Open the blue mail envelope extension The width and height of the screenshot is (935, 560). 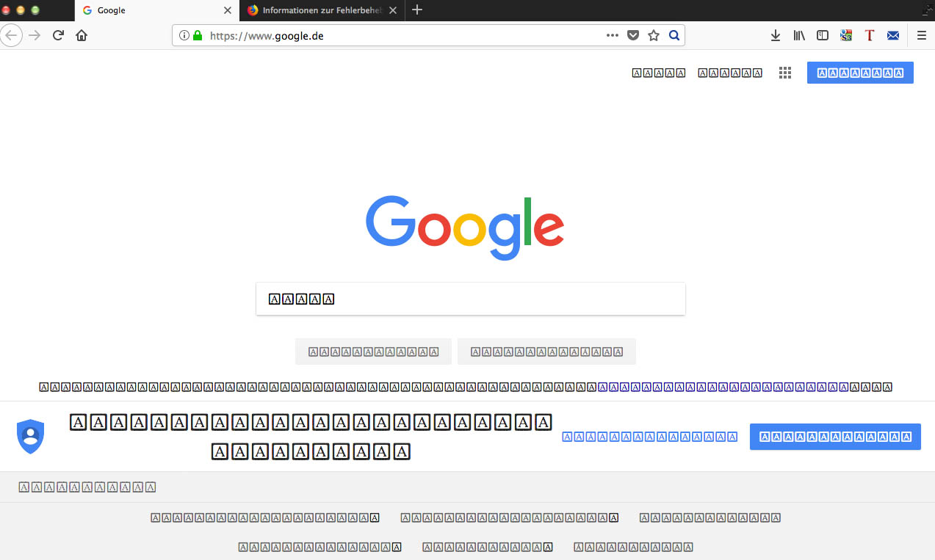pyautogui.click(x=893, y=35)
